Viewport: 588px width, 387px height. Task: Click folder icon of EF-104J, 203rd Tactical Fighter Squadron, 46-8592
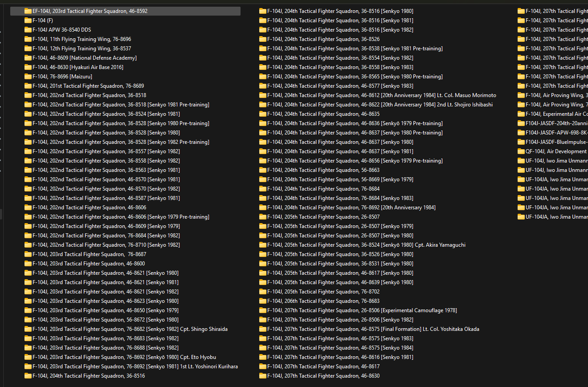(28, 11)
